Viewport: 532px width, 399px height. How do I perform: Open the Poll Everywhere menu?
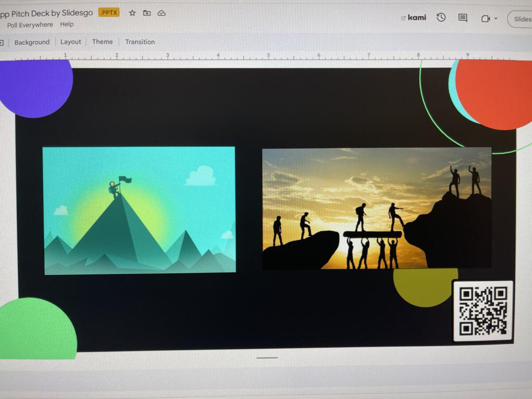click(30, 25)
